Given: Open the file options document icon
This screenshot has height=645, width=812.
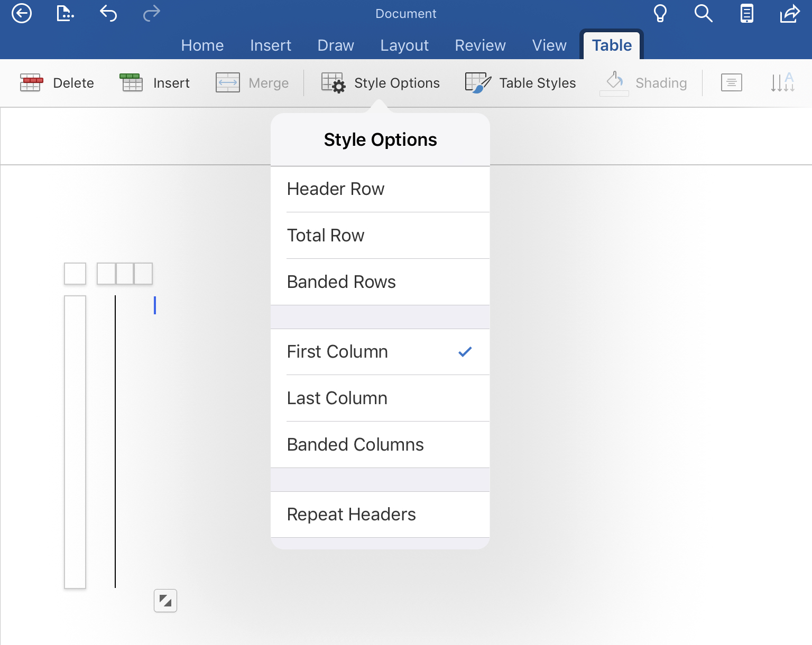Looking at the screenshot, I should coord(65,13).
